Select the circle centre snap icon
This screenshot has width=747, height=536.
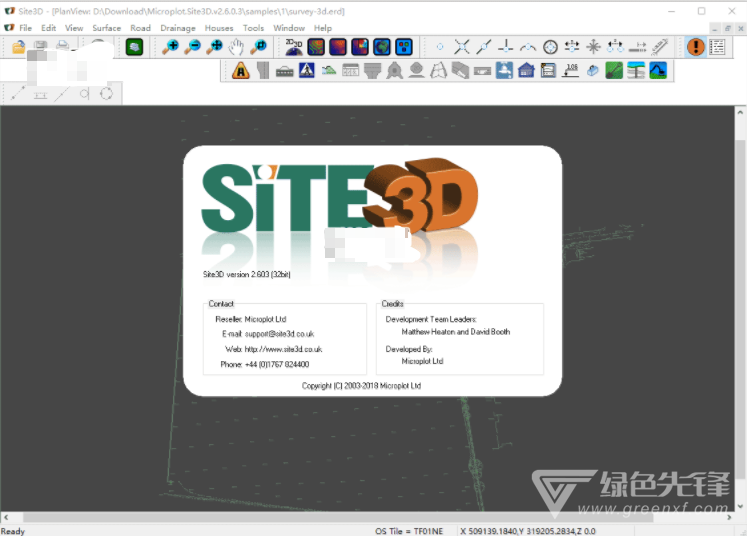coord(550,47)
